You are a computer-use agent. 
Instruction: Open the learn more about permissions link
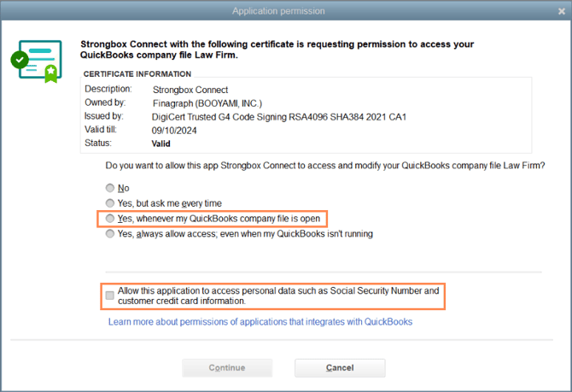(260, 322)
